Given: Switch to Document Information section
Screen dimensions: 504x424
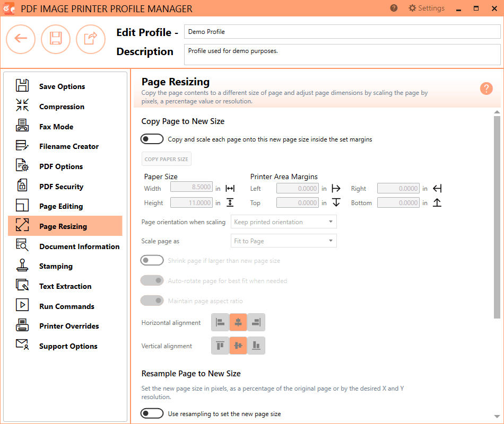Looking at the screenshot, I should pos(22,246).
